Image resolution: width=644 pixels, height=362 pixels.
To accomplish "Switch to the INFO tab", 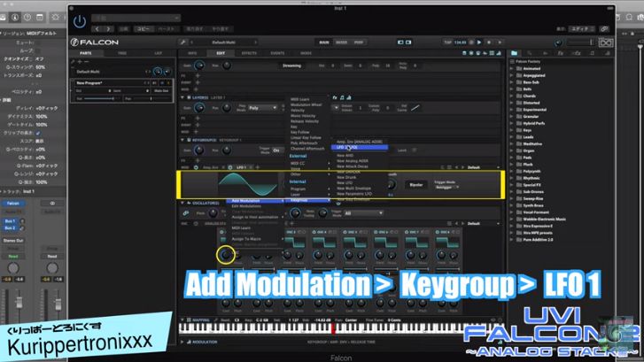I will coord(192,53).
